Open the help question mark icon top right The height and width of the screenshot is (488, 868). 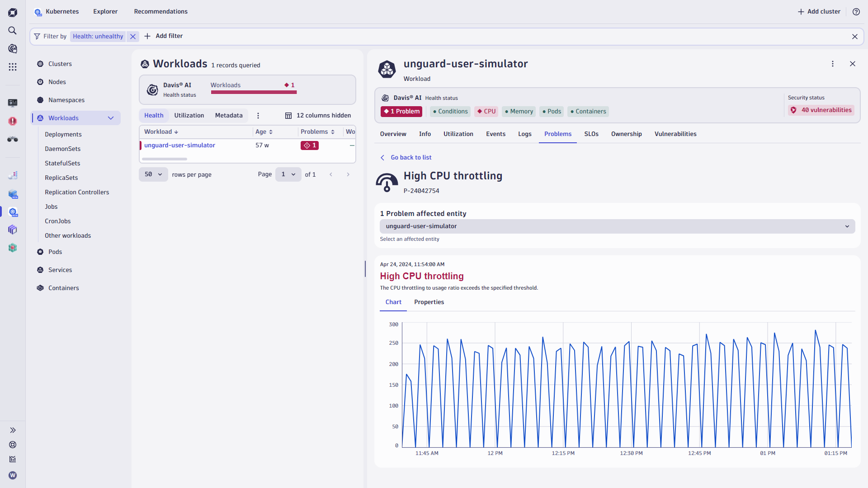tap(856, 12)
